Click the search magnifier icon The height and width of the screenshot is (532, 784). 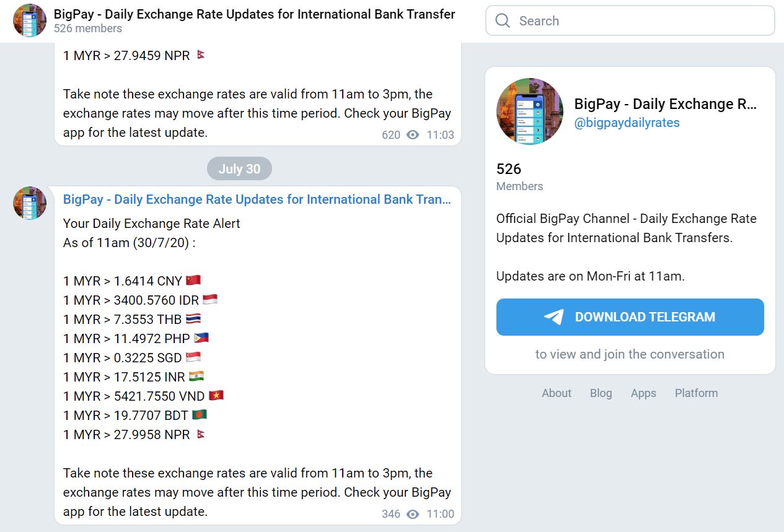click(503, 21)
